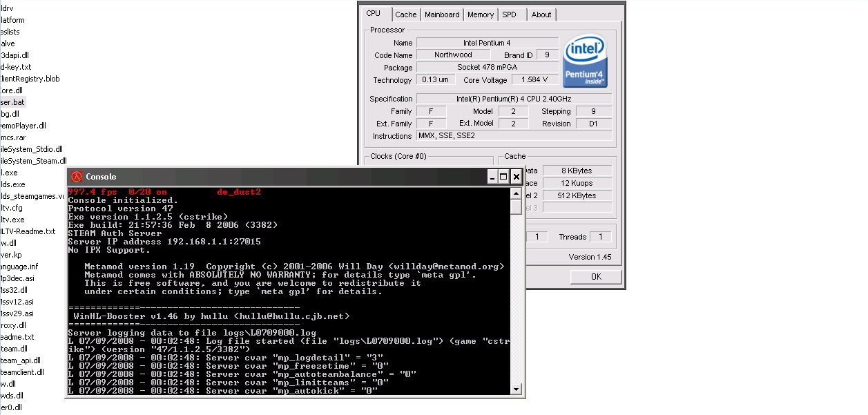Open the Memory tab in CPU-Z
Image resolution: width=868 pixels, height=415 pixels.
(x=481, y=15)
